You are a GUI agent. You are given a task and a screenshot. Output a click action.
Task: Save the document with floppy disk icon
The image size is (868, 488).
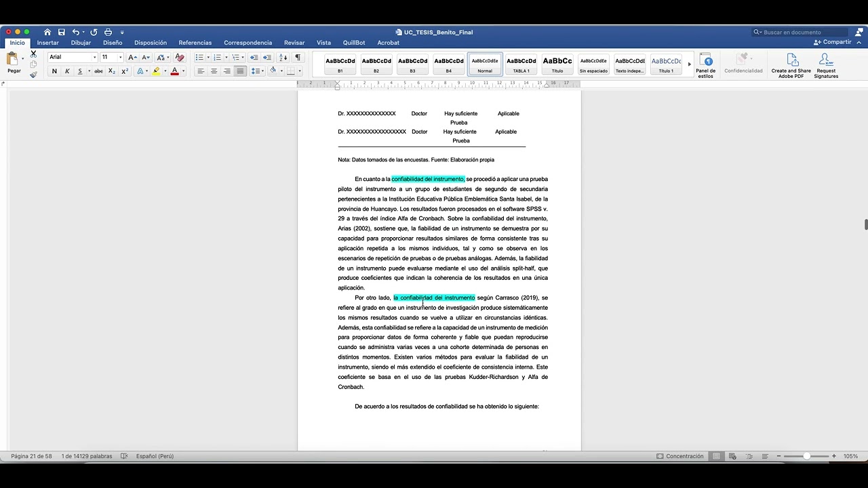click(x=62, y=32)
